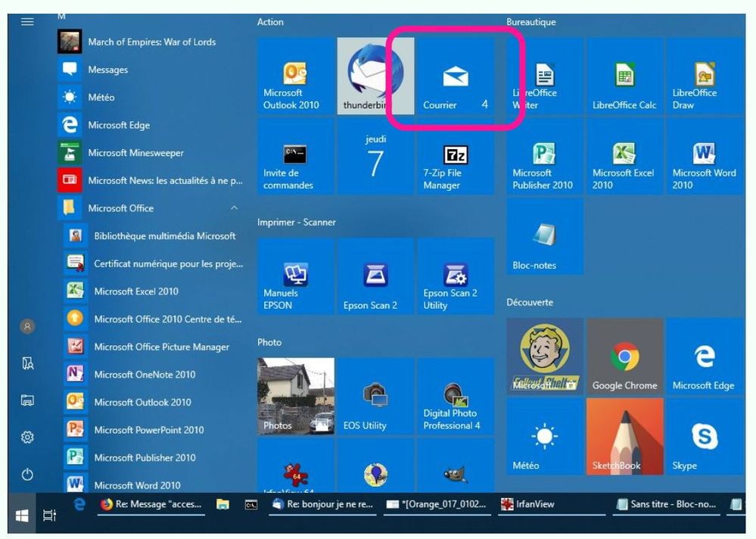Launch the Microsoft Publisher 2010 tile
756x539 pixels.
[545, 157]
